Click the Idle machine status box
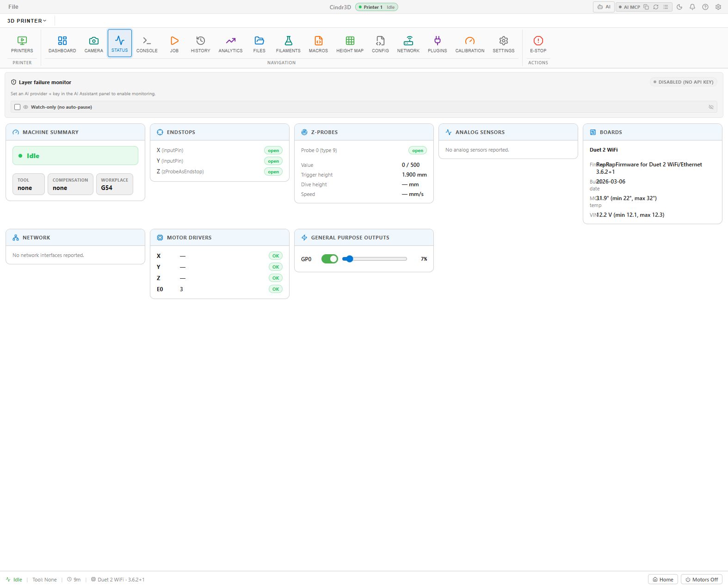 [x=75, y=155]
